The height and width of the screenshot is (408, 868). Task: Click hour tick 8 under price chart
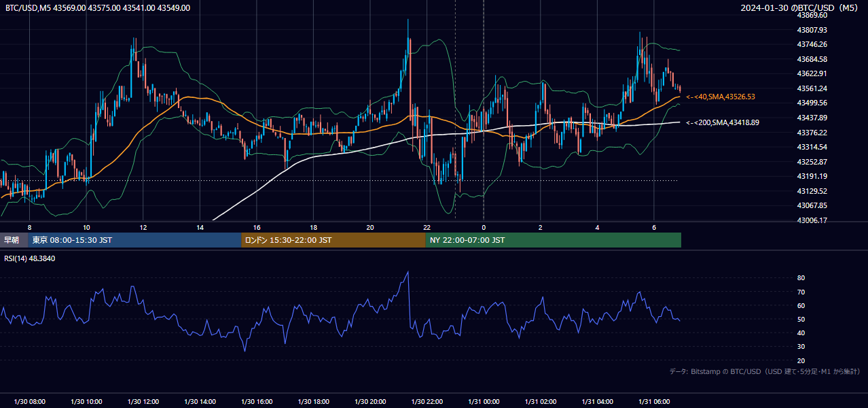point(29,227)
